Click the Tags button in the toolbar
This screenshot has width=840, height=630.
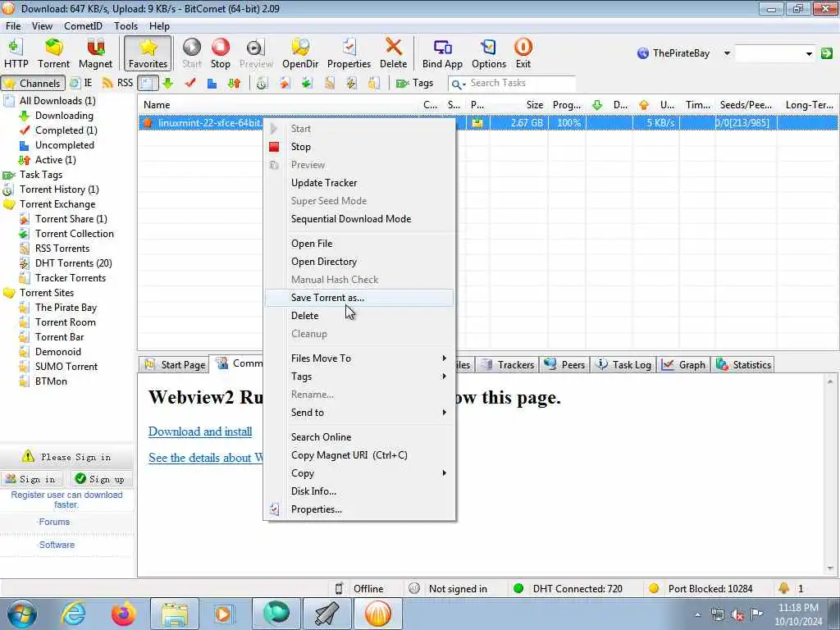tap(414, 83)
